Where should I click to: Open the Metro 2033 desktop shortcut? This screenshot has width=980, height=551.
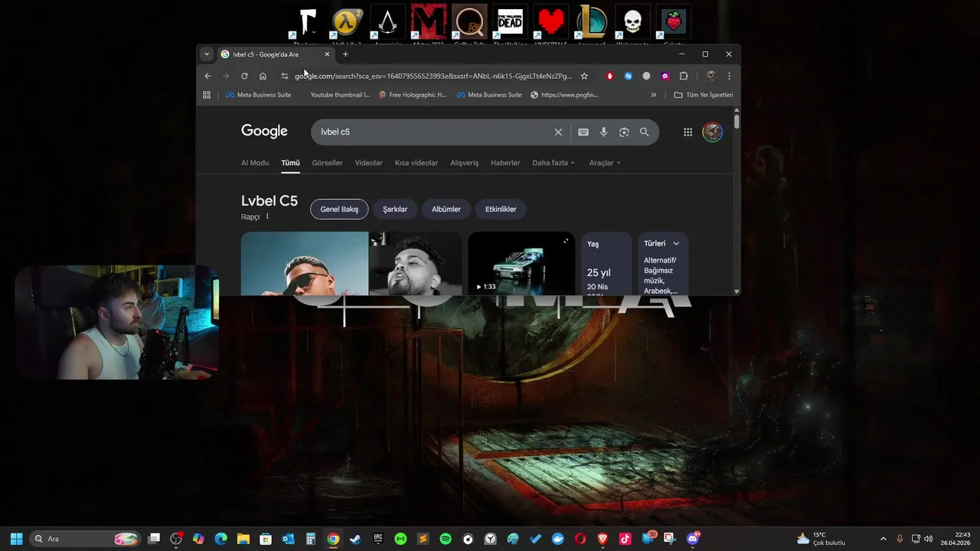tap(429, 22)
